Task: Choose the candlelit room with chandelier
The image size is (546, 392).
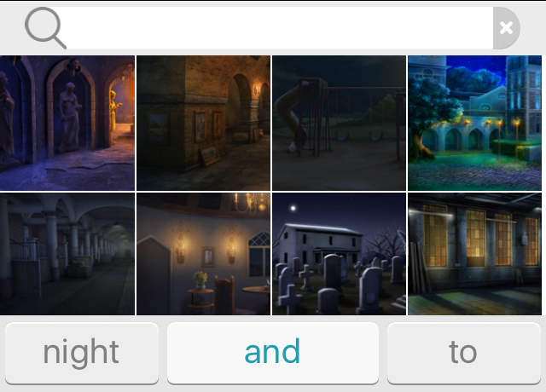Action: [x=203, y=254]
